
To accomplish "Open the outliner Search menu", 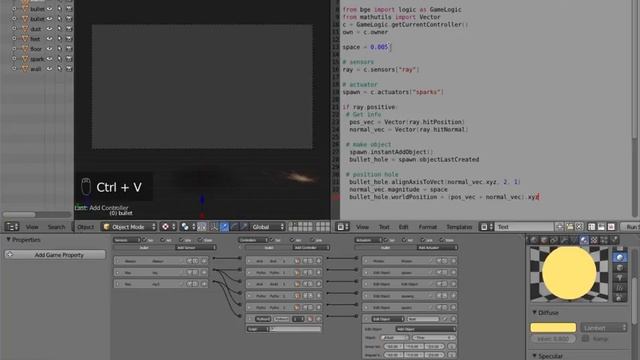I will click(x=56, y=227).
